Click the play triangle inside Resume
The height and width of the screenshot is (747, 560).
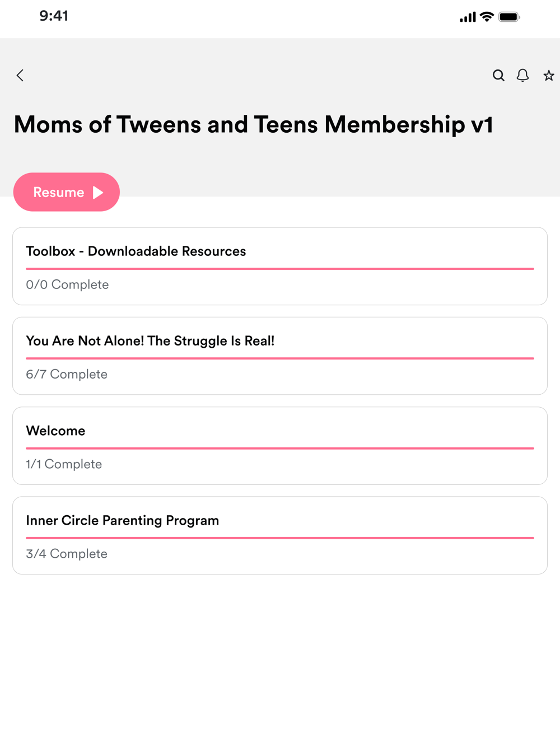98,193
